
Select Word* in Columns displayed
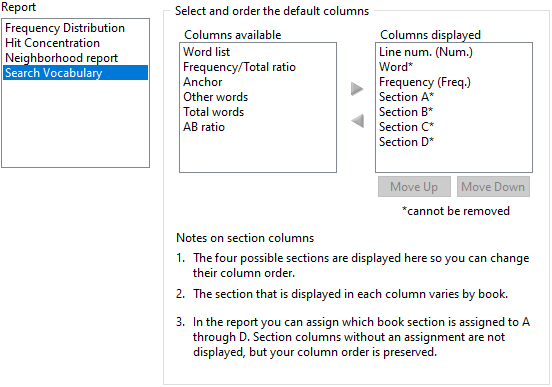(x=454, y=67)
